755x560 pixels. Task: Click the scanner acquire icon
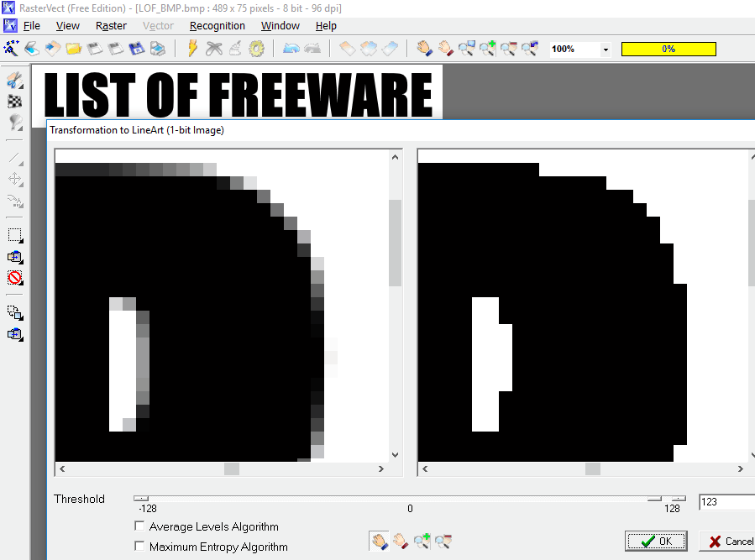[32, 48]
